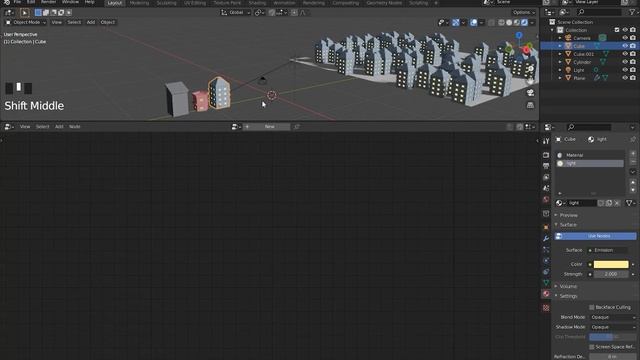Image resolution: width=640 pixels, height=360 pixels.
Task: Click the blue Z axis gizmo ball
Action: click(x=519, y=36)
